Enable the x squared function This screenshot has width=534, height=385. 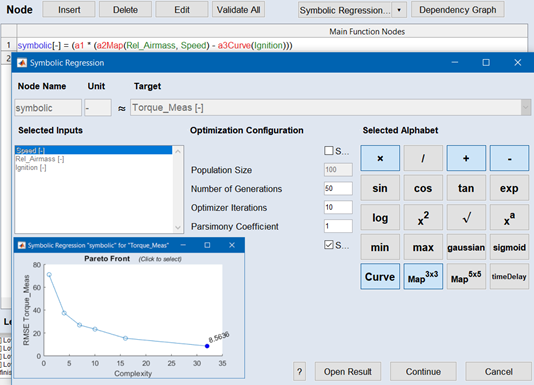(x=423, y=217)
